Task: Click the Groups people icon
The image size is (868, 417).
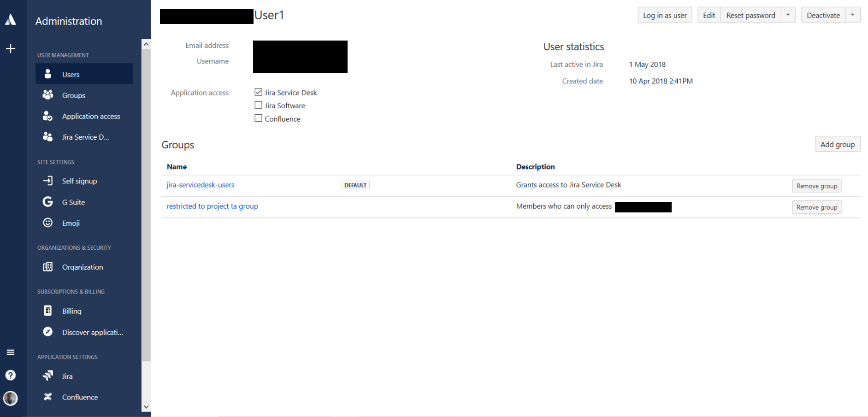Action: [x=47, y=94]
